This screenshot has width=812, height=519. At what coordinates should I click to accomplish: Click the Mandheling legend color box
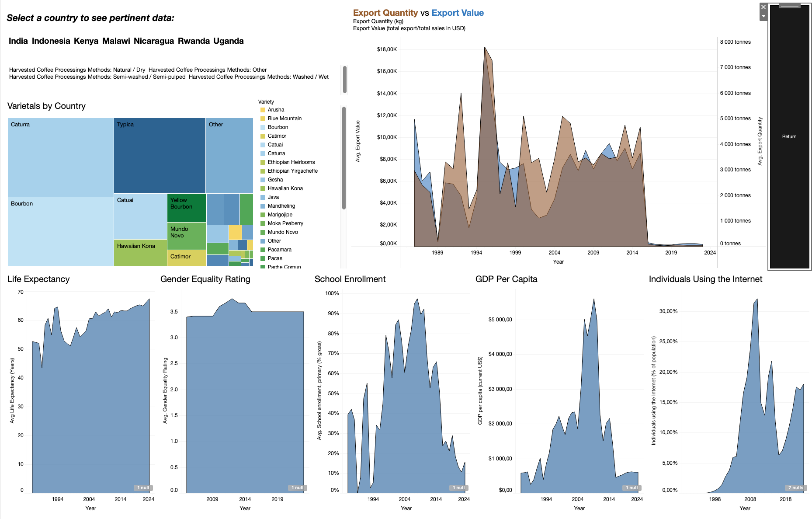pos(263,206)
